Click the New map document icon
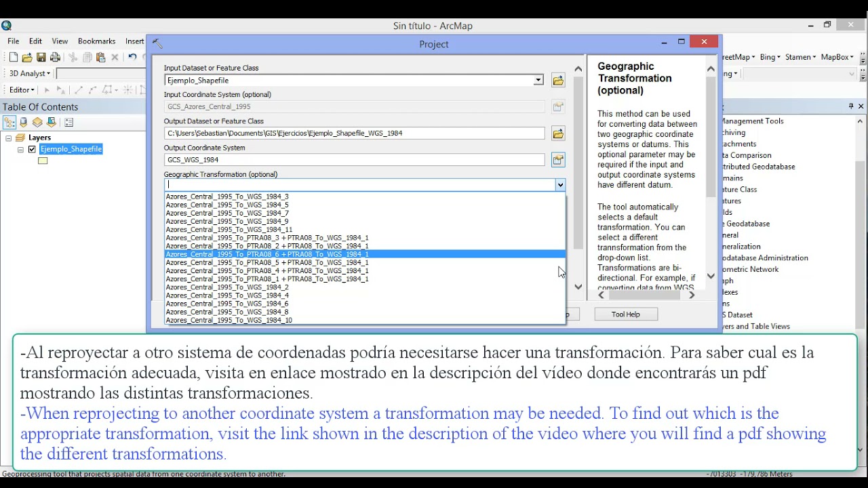This screenshot has height=488, width=868. (x=13, y=58)
